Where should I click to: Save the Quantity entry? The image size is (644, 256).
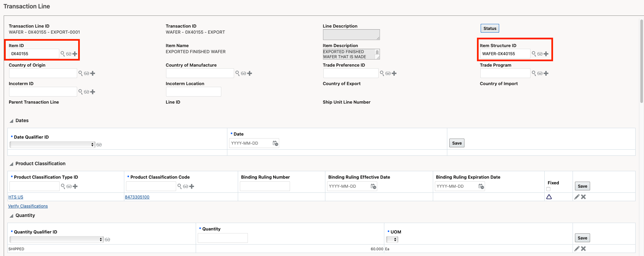click(x=582, y=238)
